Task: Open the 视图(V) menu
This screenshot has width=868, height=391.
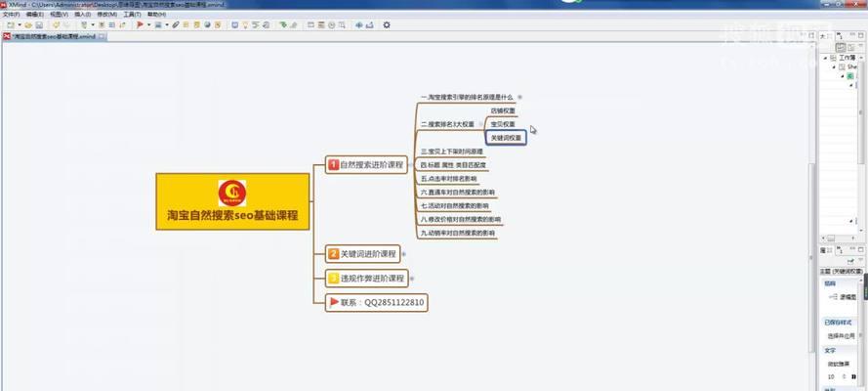Action: click(x=59, y=14)
